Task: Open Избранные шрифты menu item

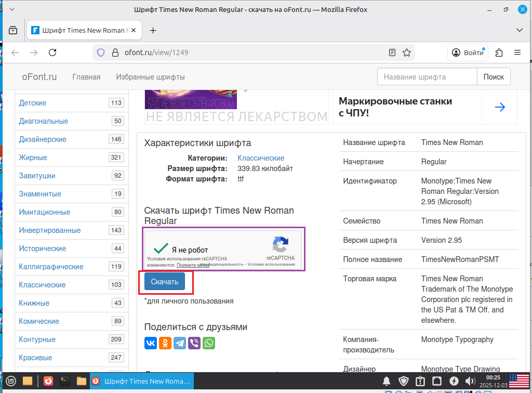Action: point(150,77)
